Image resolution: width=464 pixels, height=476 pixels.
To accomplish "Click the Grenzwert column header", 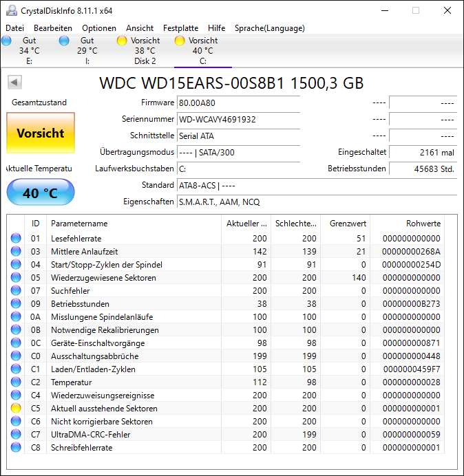I will [345, 224].
